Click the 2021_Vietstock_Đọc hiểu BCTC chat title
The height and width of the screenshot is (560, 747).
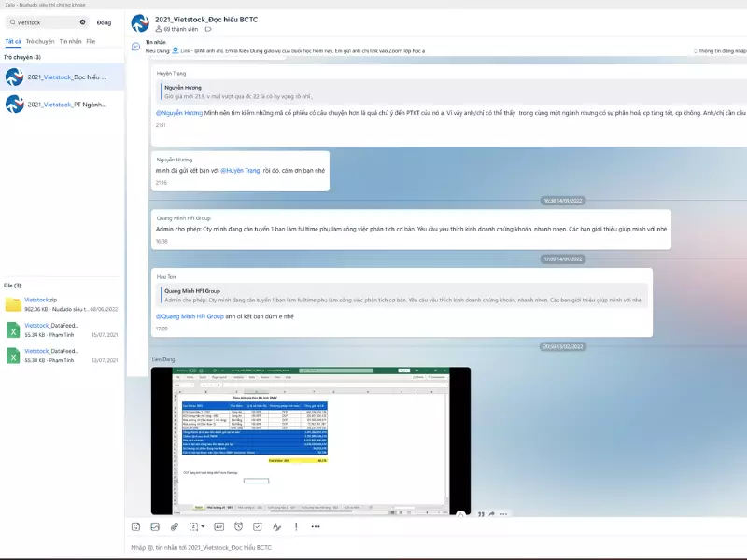point(206,20)
